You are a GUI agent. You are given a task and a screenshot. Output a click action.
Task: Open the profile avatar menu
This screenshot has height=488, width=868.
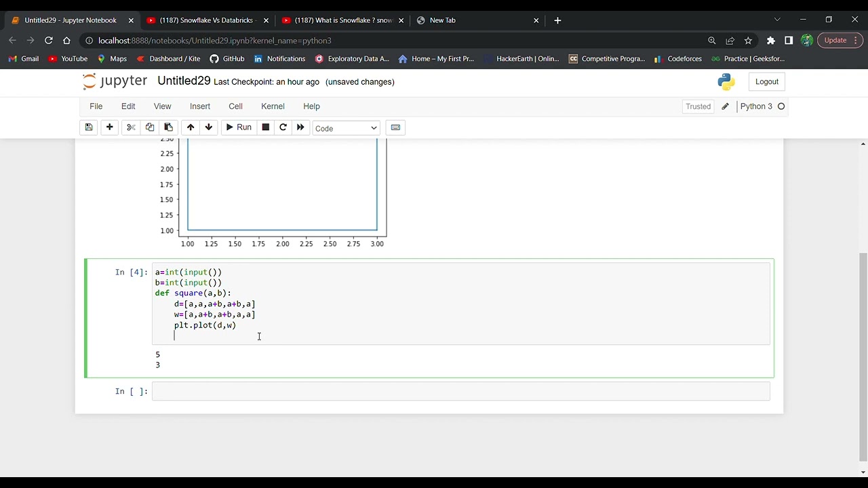pos(807,41)
